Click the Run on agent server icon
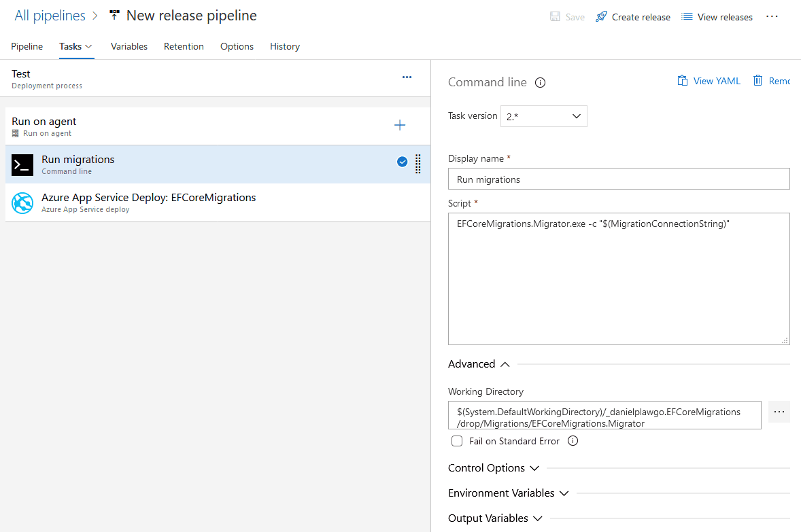The width and height of the screenshot is (801, 532). (x=16, y=133)
